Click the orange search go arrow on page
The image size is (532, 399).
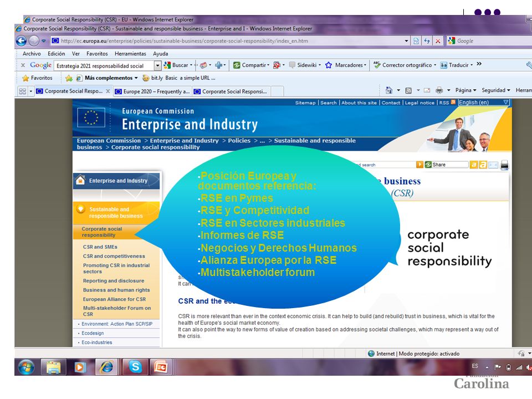[420, 165]
